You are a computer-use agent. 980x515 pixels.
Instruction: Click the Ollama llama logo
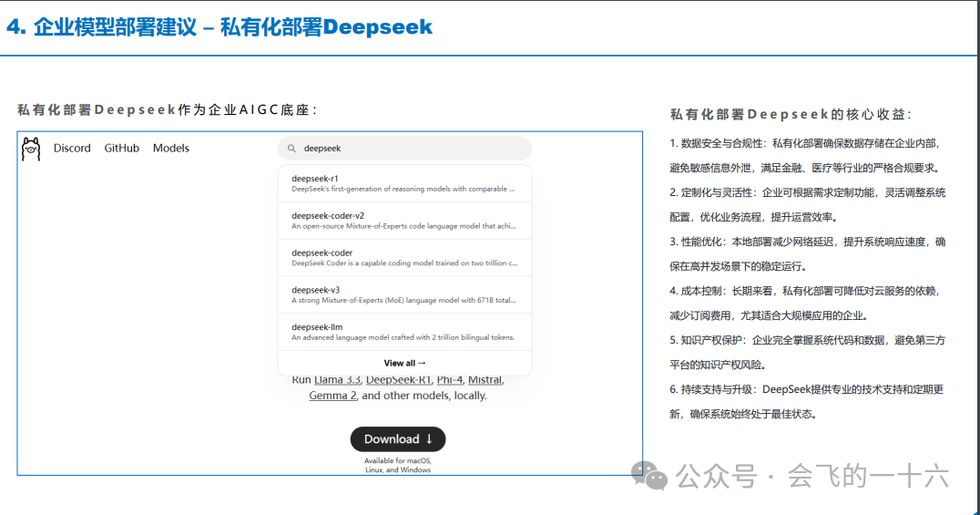[x=31, y=149]
